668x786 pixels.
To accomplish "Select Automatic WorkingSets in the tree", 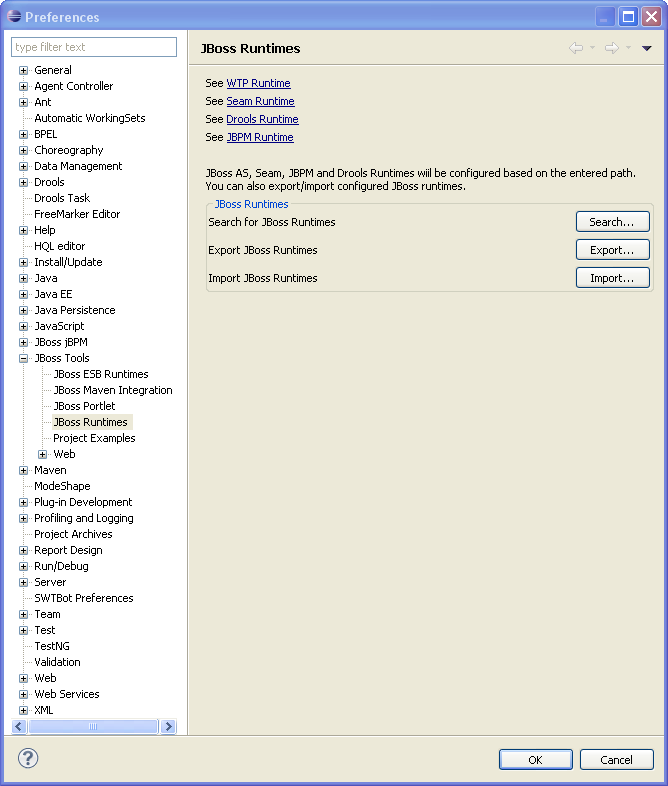I will pyautogui.click(x=90, y=118).
